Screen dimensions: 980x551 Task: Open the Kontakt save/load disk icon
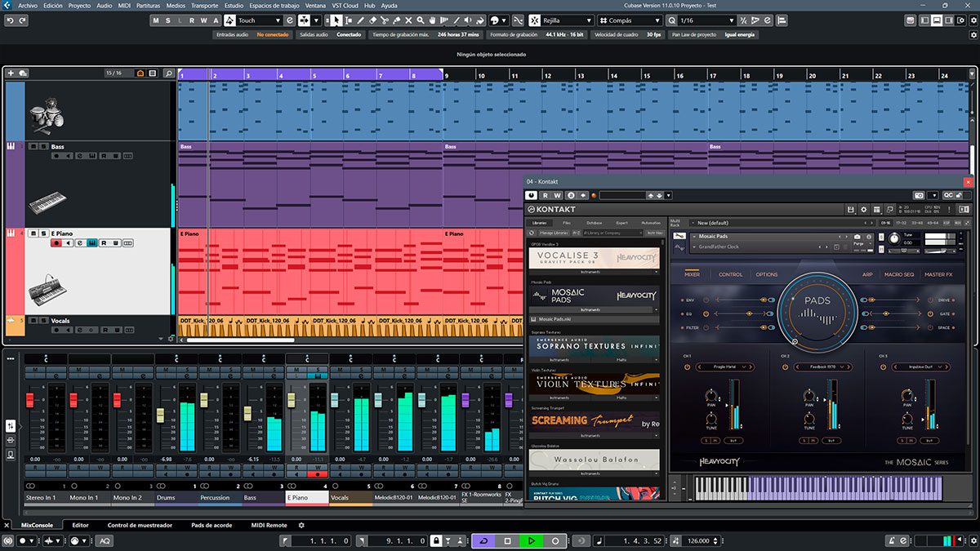(x=851, y=210)
